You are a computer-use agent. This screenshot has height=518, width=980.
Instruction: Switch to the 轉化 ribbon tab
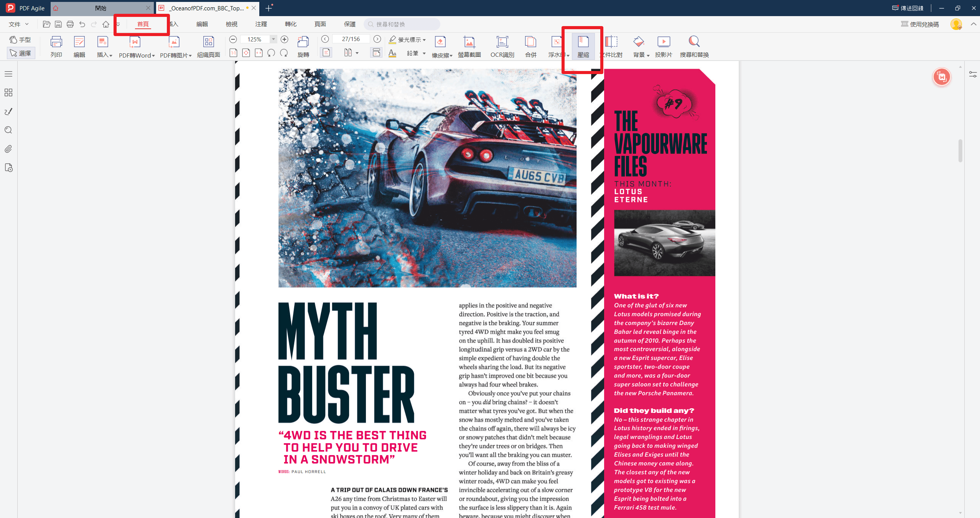[x=291, y=24]
